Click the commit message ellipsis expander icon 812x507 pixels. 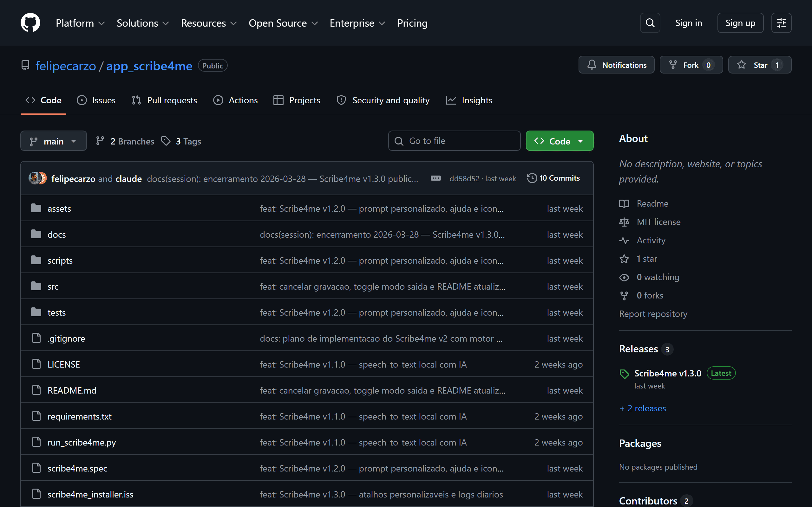click(x=435, y=178)
